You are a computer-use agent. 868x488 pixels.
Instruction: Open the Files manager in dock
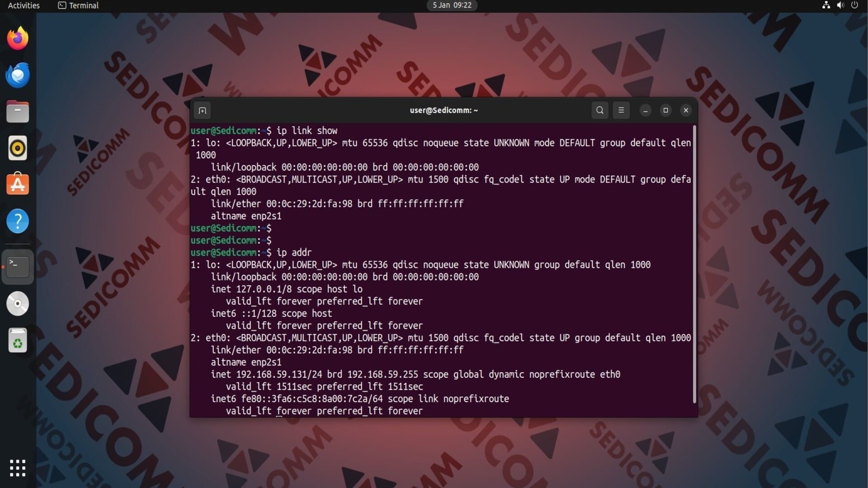(18, 112)
